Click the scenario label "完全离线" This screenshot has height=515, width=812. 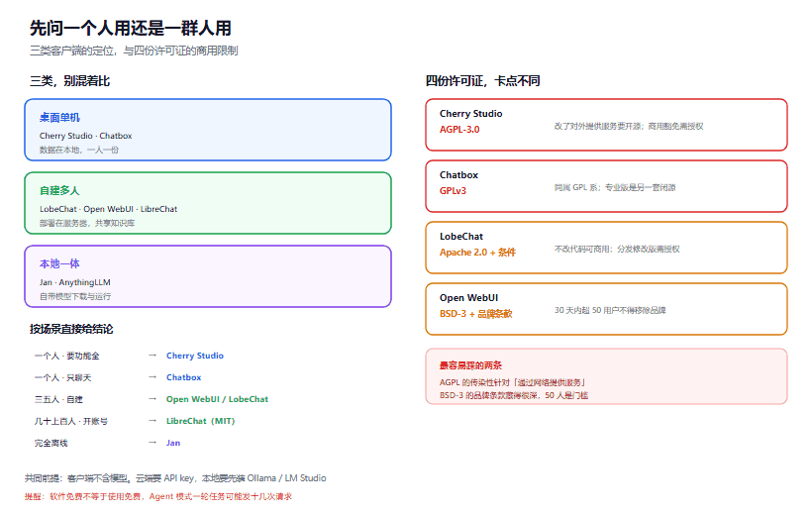(x=51, y=443)
